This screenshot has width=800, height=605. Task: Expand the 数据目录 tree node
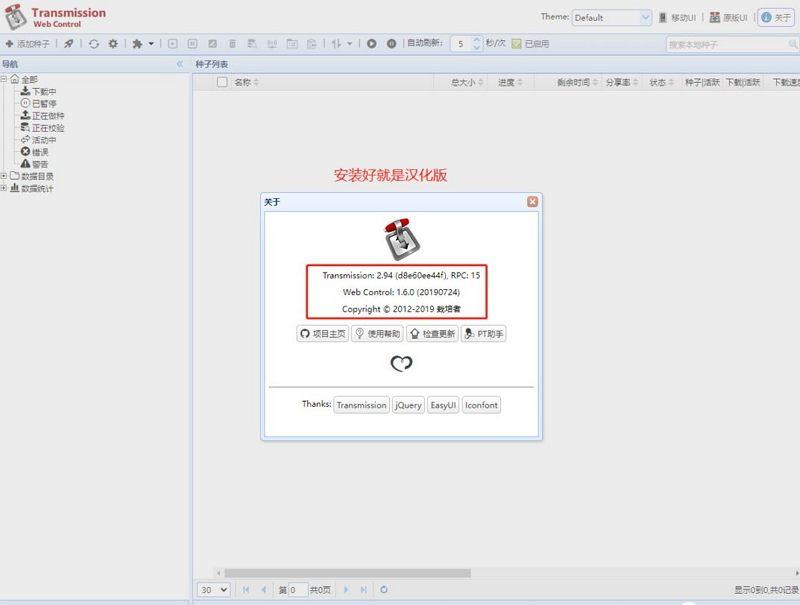click(4, 176)
